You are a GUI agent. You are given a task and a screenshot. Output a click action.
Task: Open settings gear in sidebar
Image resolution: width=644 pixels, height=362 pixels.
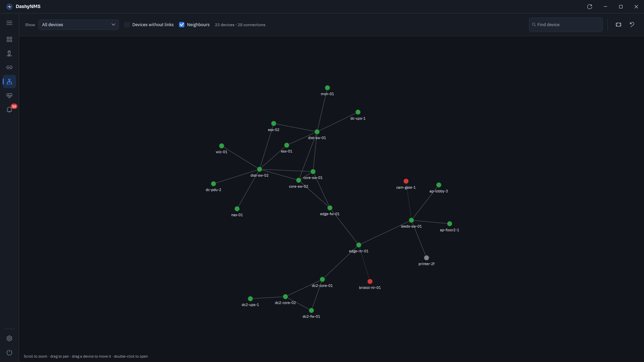9,339
